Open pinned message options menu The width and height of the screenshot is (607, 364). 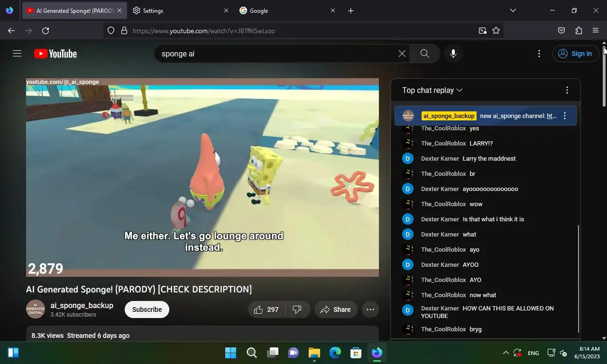[x=565, y=116]
